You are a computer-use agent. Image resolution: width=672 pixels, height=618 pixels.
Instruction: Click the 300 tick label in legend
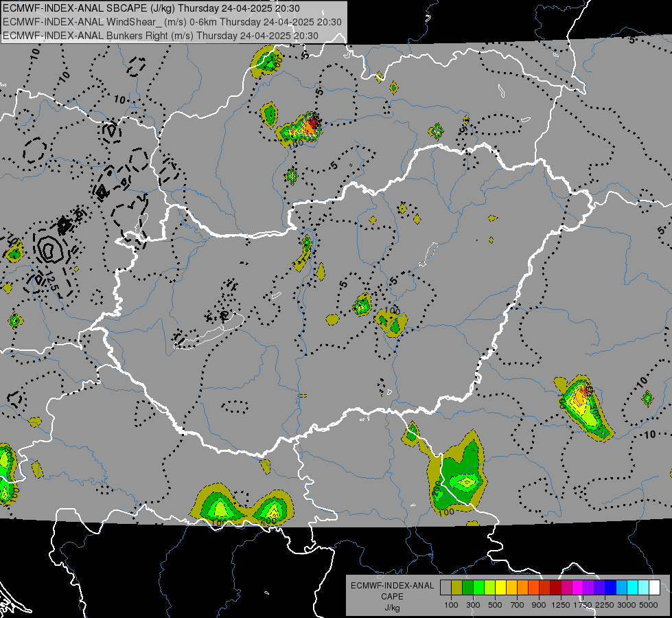(473, 605)
